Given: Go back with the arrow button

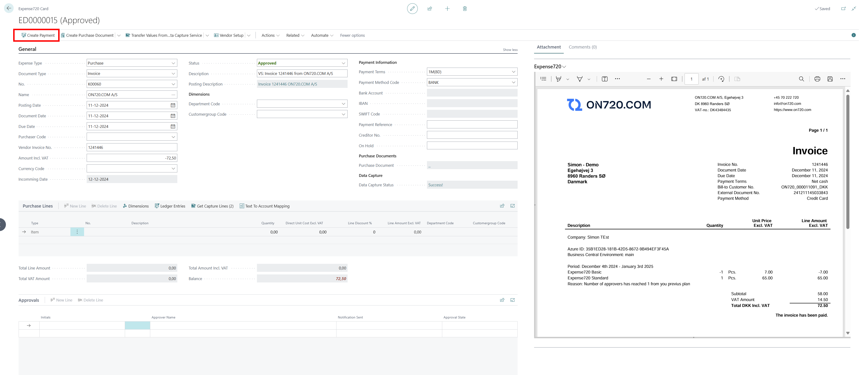Looking at the screenshot, I should pos(9,8).
